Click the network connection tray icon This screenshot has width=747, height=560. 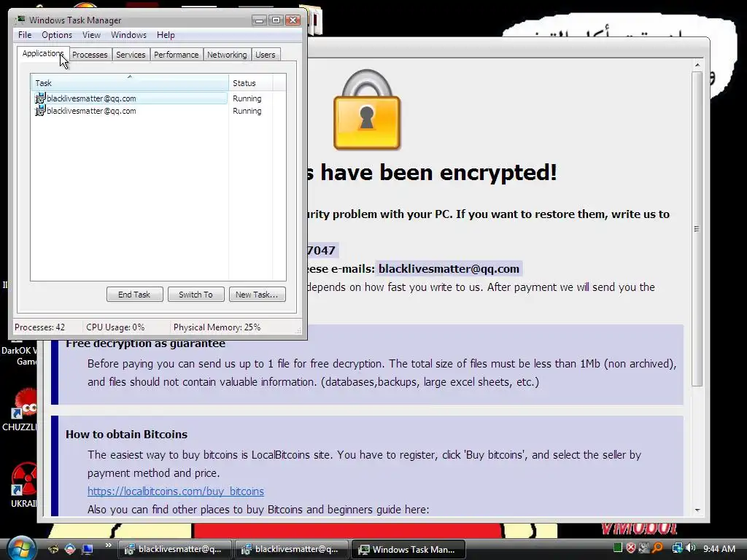click(677, 548)
